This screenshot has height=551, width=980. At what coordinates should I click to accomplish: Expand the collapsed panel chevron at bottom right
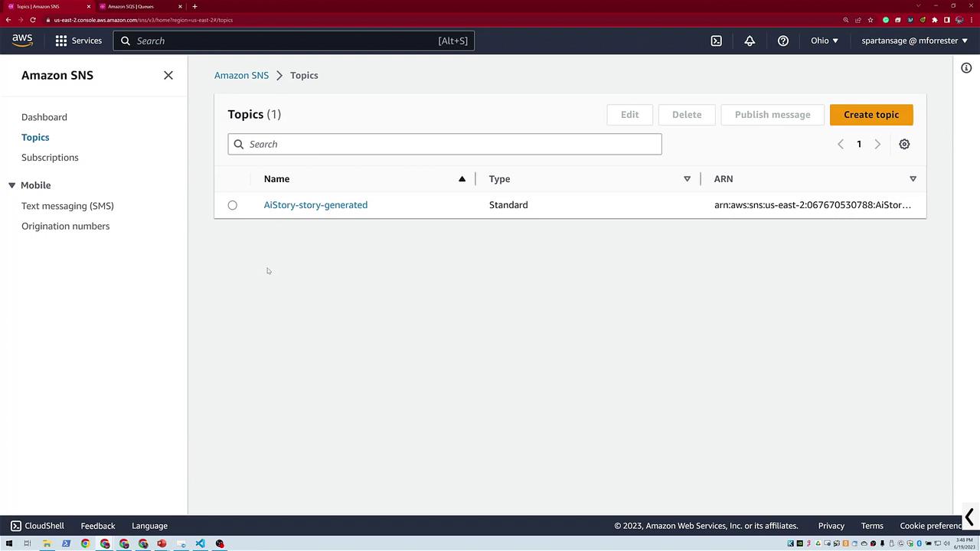pos(969,517)
